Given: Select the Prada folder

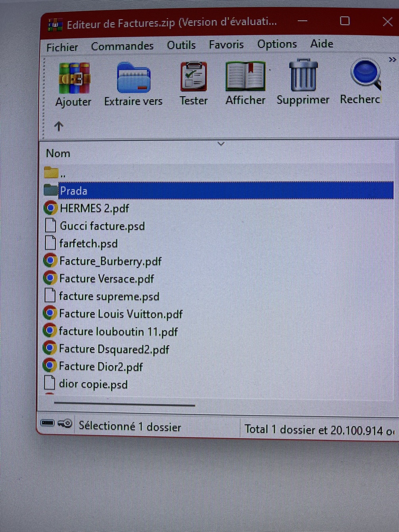Looking at the screenshot, I should (218, 191).
